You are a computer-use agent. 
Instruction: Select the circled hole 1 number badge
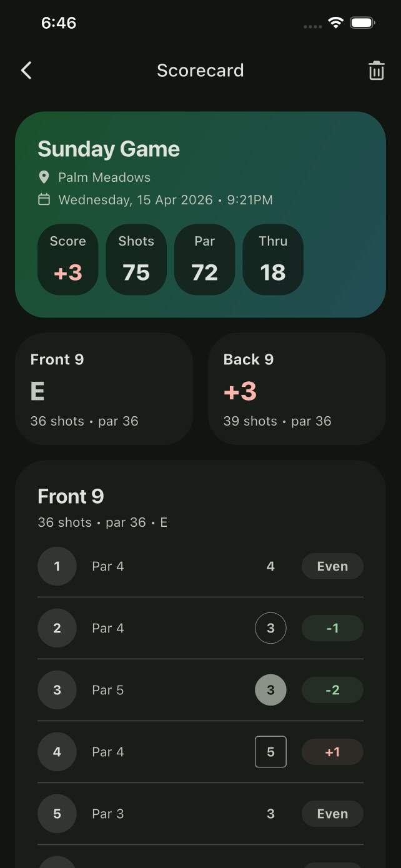[57, 566]
